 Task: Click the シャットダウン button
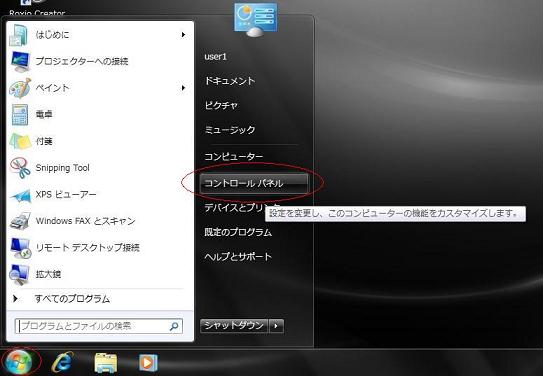234,326
